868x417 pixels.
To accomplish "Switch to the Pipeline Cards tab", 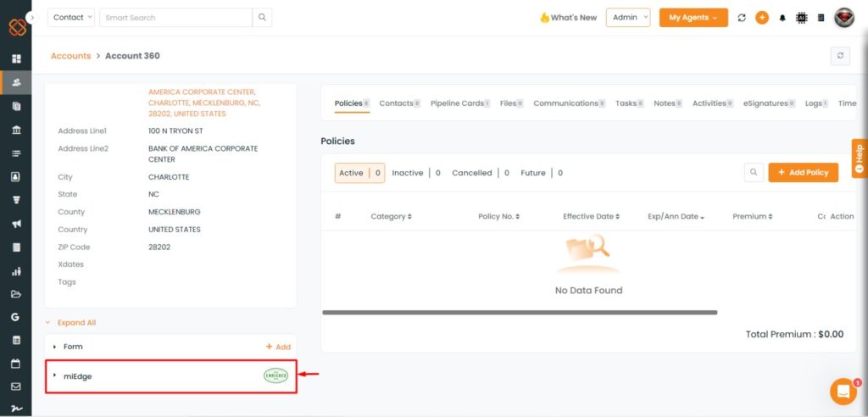I will coord(460,103).
